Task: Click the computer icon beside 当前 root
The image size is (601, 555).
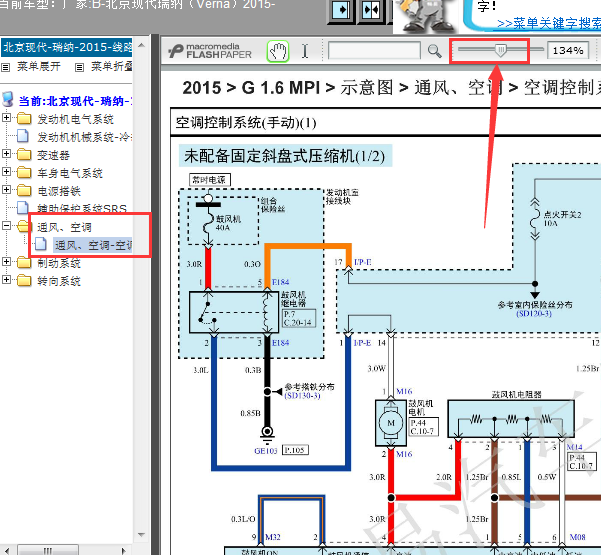Action: pos(8,99)
